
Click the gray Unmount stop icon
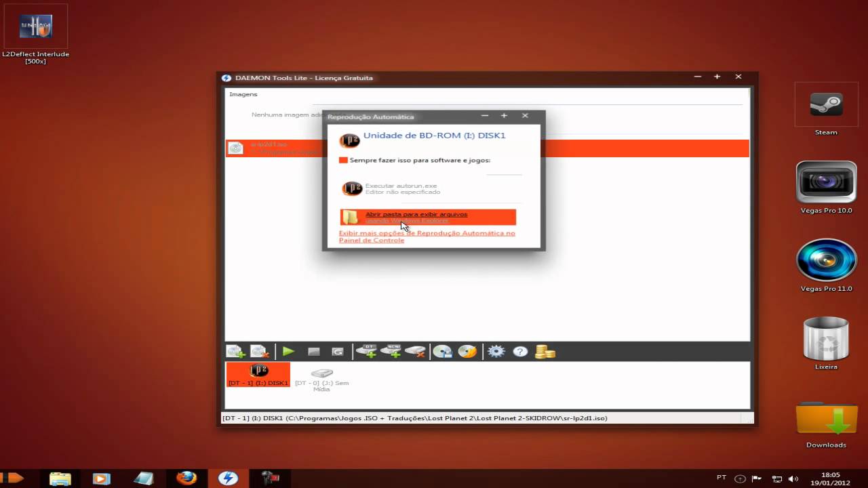tap(313, 352)
